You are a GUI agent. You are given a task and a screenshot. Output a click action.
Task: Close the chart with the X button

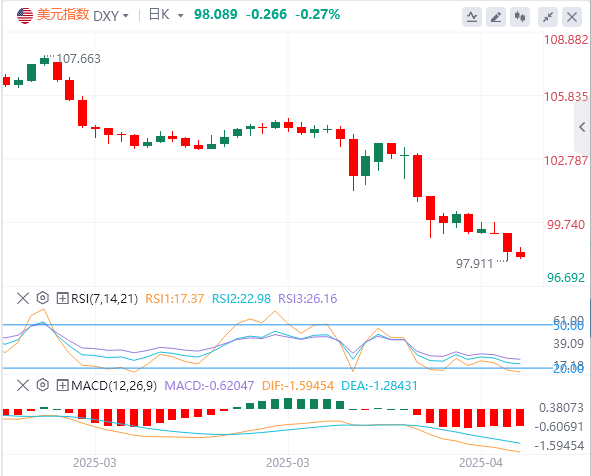tap(572, 17)
